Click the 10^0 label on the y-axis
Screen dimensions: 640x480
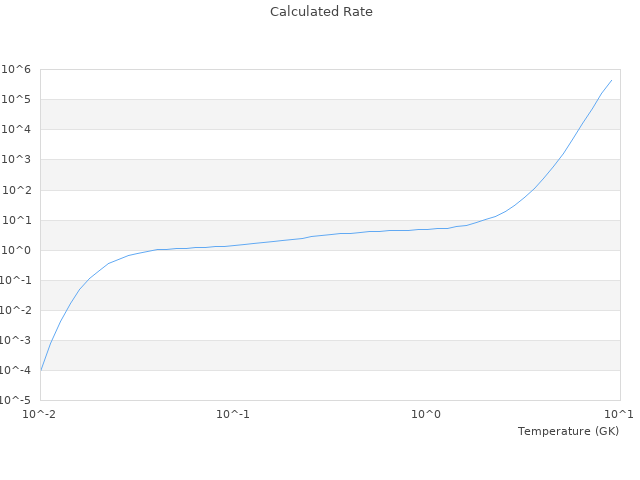click(x=17, y=250)
